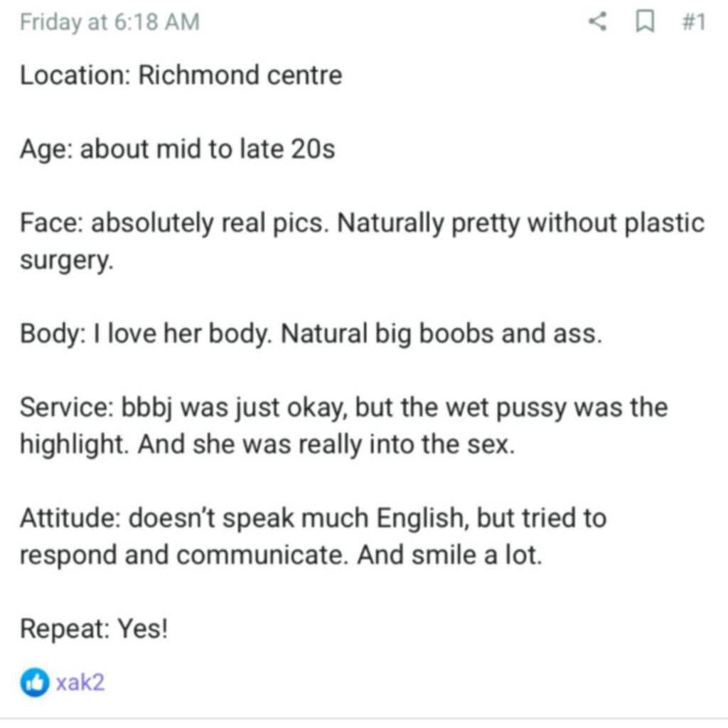This screenshot has width=728, height=728.
Task: Click the Friday at 6:18 AM timestamp
Action: 109,23
